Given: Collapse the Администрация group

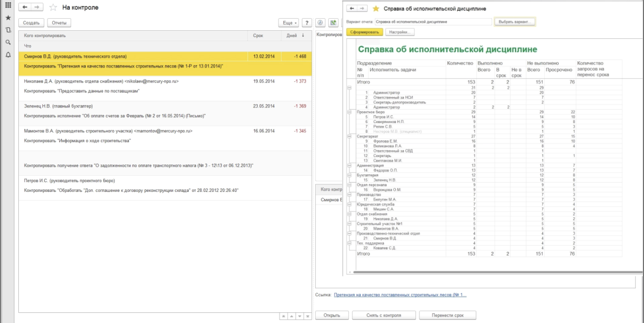Looking at the screenshot, I should point(349,166).
